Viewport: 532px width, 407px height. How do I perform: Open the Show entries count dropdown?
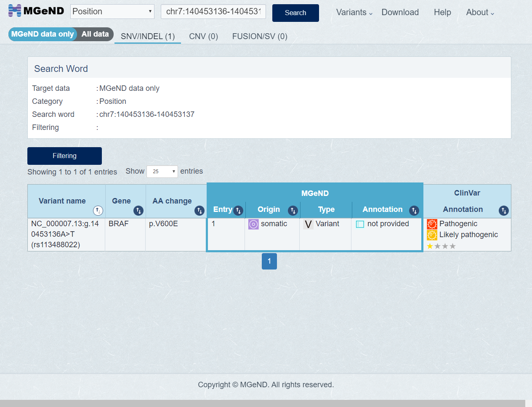pos(162,172)
